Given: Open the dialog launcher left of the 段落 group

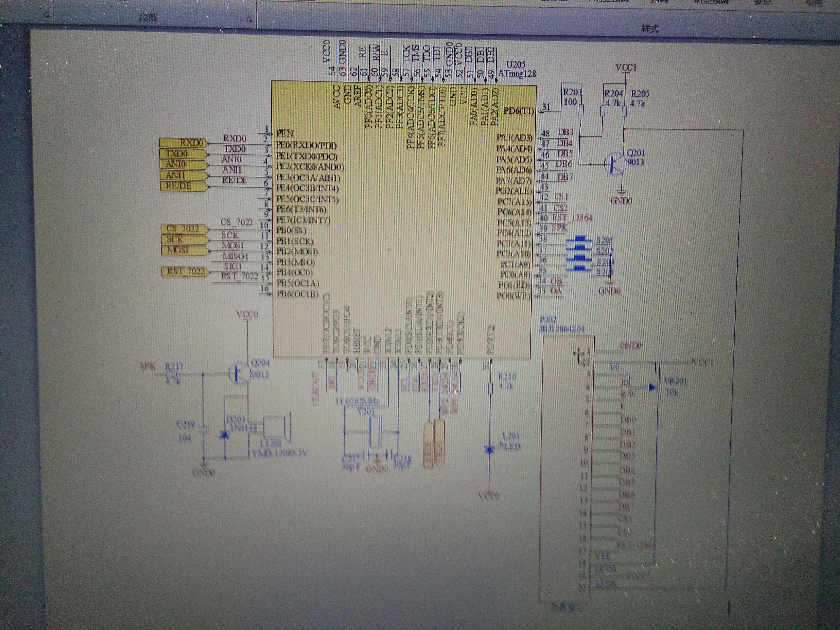Looking at the screenshot, I should coord(46,15).
